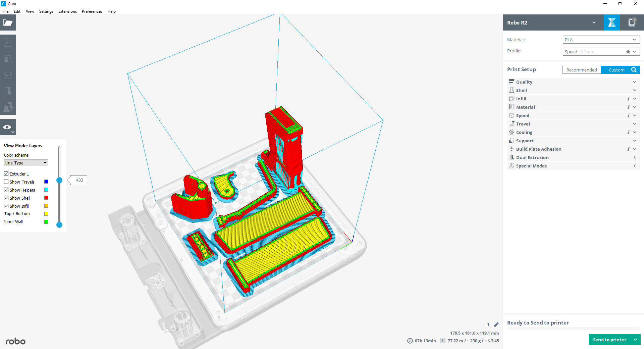This screenshot has width=644, height=349.
Task: Click the upper layer slider handle
Action: pos(59,180)
